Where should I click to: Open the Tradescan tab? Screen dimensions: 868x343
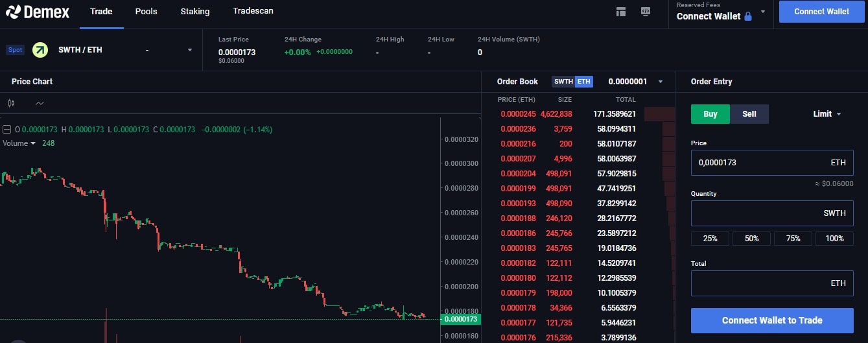(x=253, y=12)
